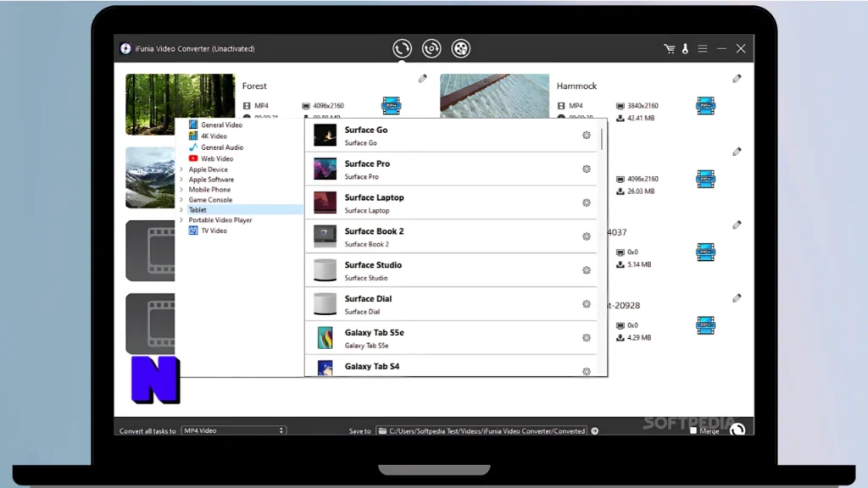
Task: Select the Tablet category label
Action: click(x=198, y=210)
